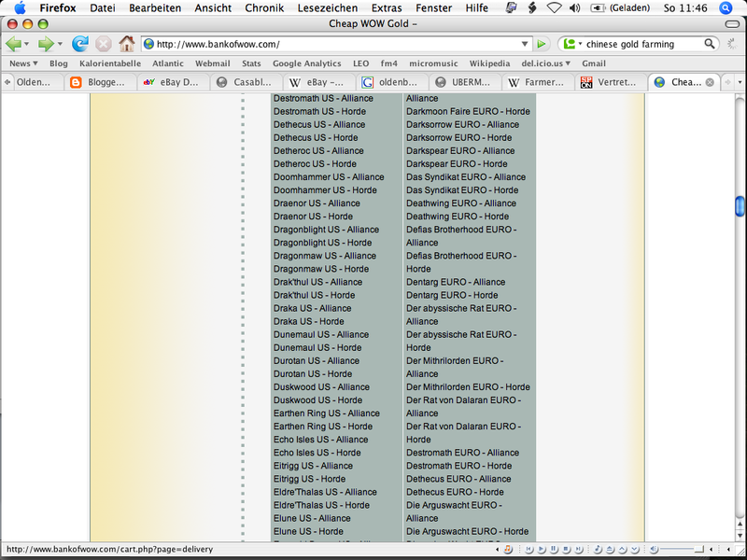
Task: Click the stop button in the status bar player
Action: 566,549
